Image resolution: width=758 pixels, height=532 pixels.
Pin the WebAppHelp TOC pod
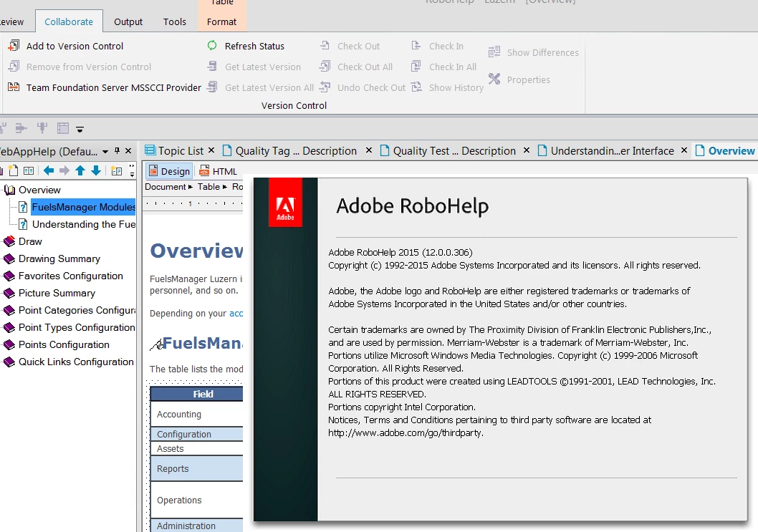117,151
